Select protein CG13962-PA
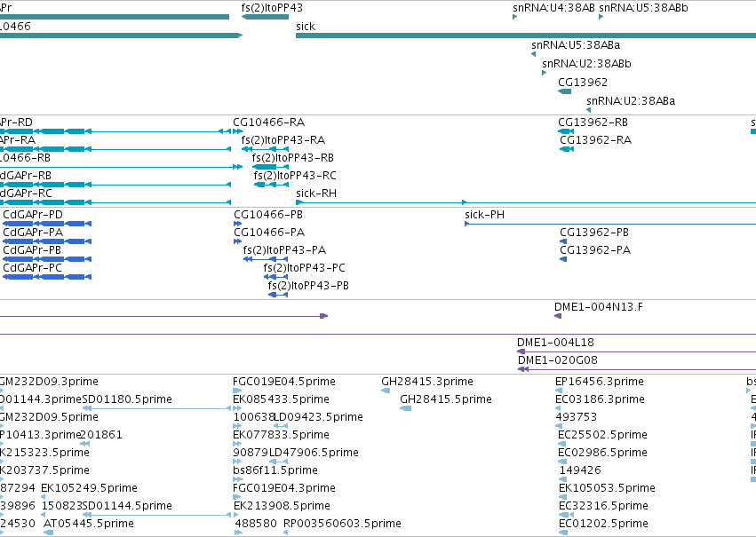Screen dimensions: 756x537 pos(595,250)
